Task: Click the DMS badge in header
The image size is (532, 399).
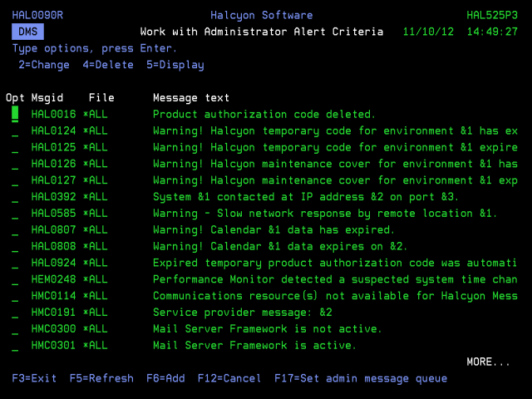Action: pyautogui.click(x=28, y=32)
